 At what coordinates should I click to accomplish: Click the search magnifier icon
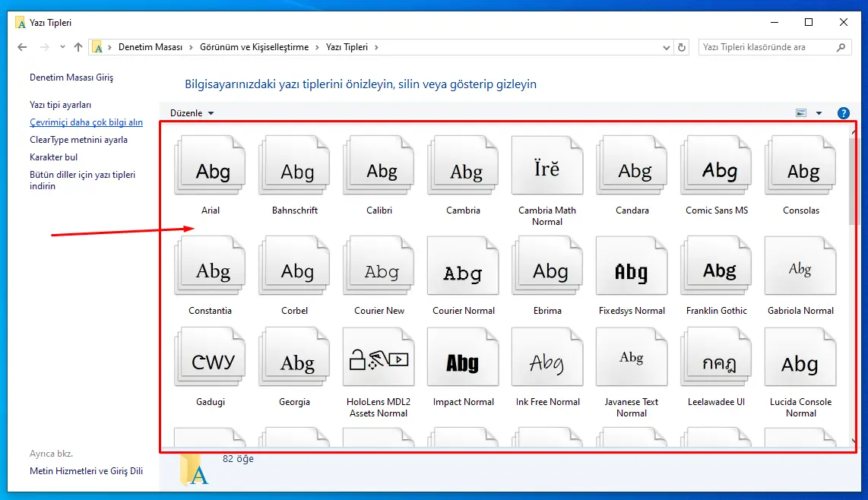[x=841, y=47]
